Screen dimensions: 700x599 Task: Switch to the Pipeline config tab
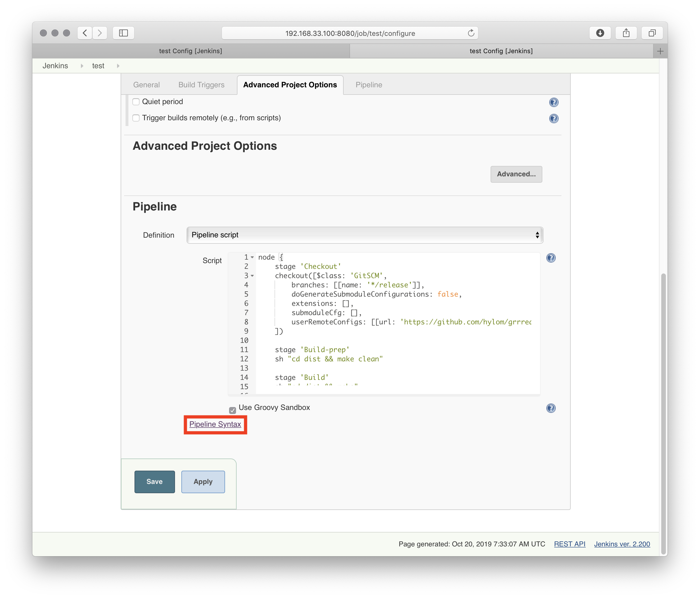(369, 85)
